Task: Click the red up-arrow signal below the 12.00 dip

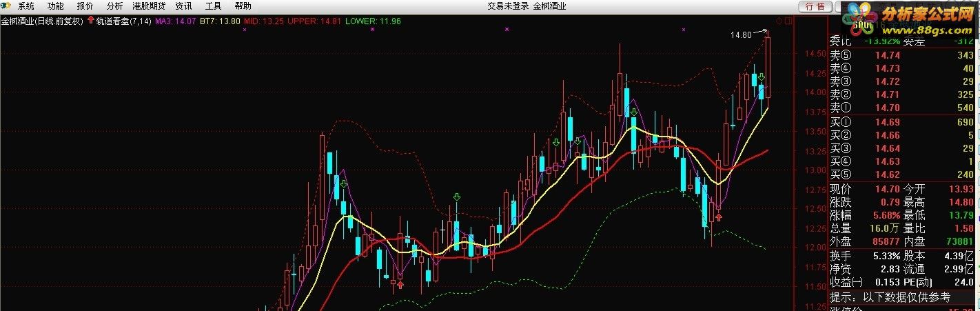Action: 719,217
